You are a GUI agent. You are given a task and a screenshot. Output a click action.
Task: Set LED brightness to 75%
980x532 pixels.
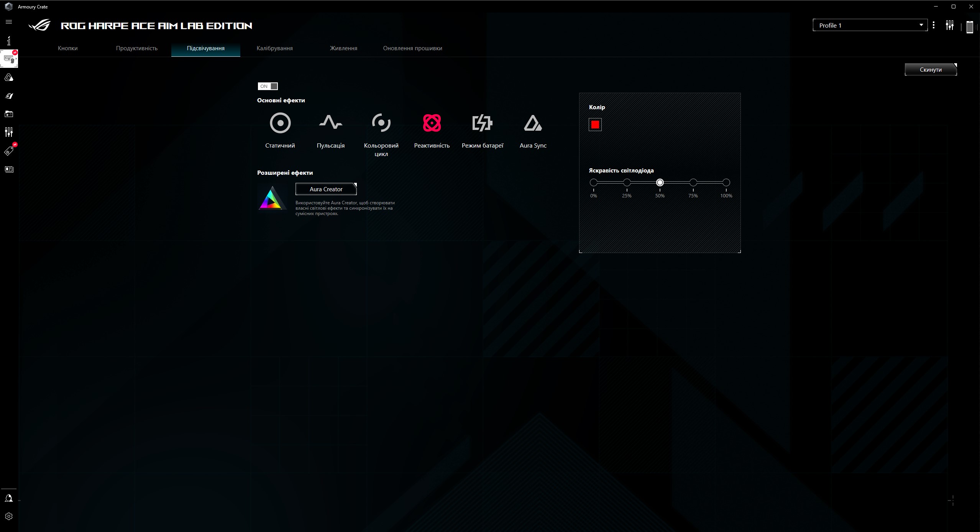tap(693, 182)
